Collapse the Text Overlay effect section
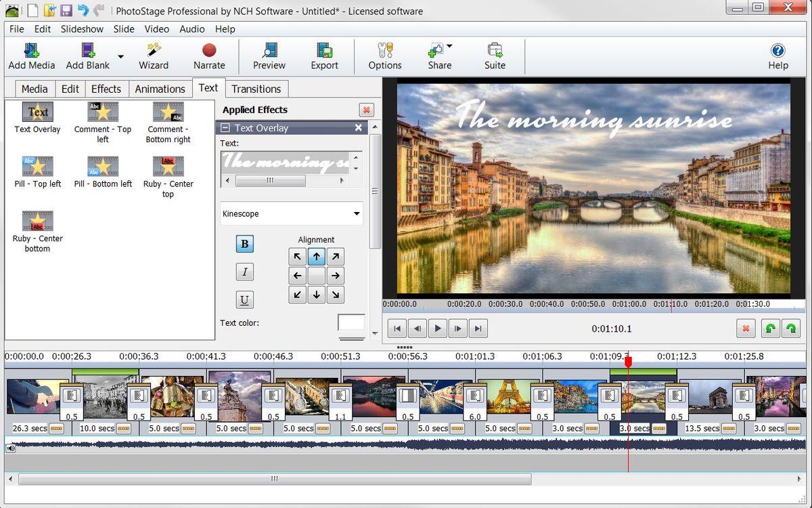The width and height of the screenshot is (812, 508). pos(225,128)
